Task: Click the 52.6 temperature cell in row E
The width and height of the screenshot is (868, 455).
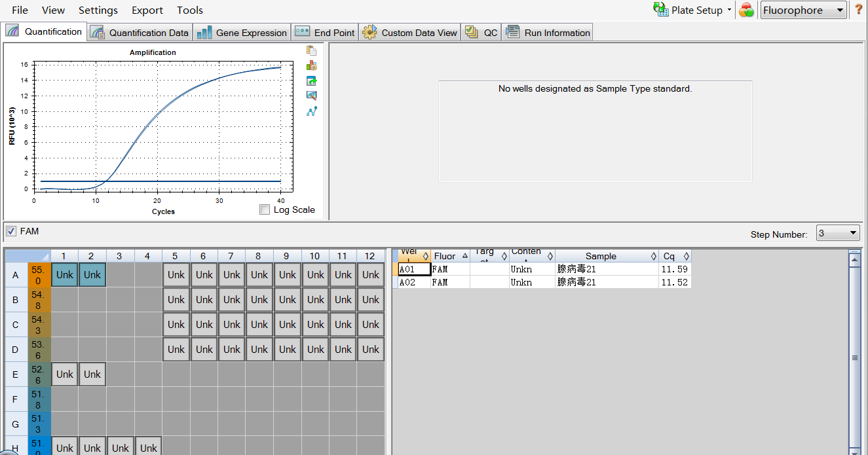Action: [x=39, y=374]
